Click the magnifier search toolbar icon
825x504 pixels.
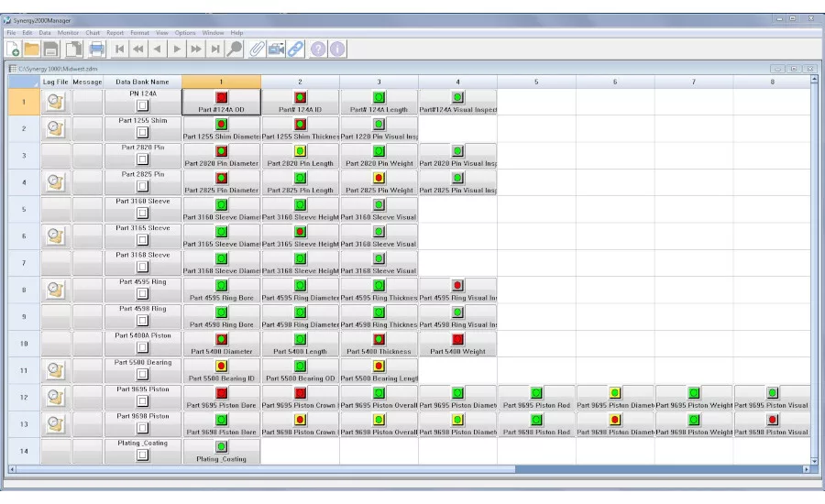tap(235, 49)
